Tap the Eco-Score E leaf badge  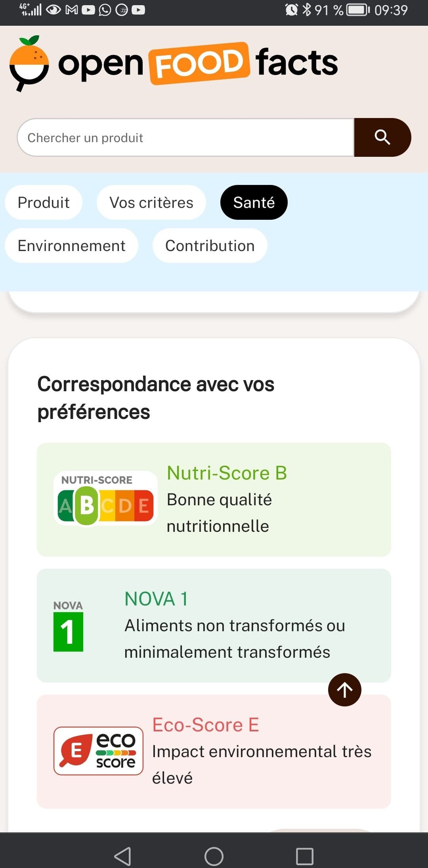[98, 751]
